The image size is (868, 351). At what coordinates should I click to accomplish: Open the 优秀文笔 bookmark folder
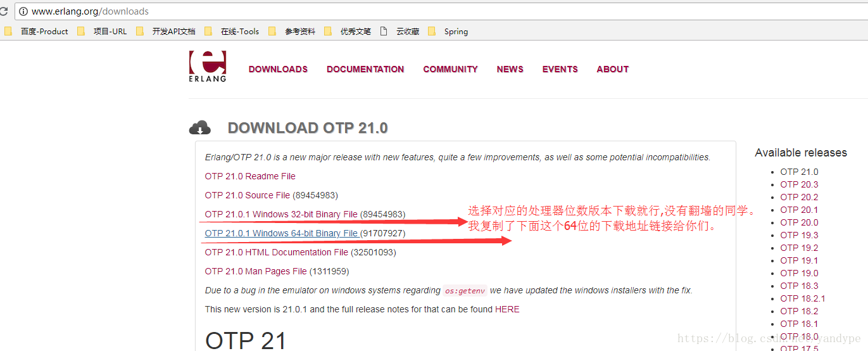pyautogui.click(x=347, y=31)
